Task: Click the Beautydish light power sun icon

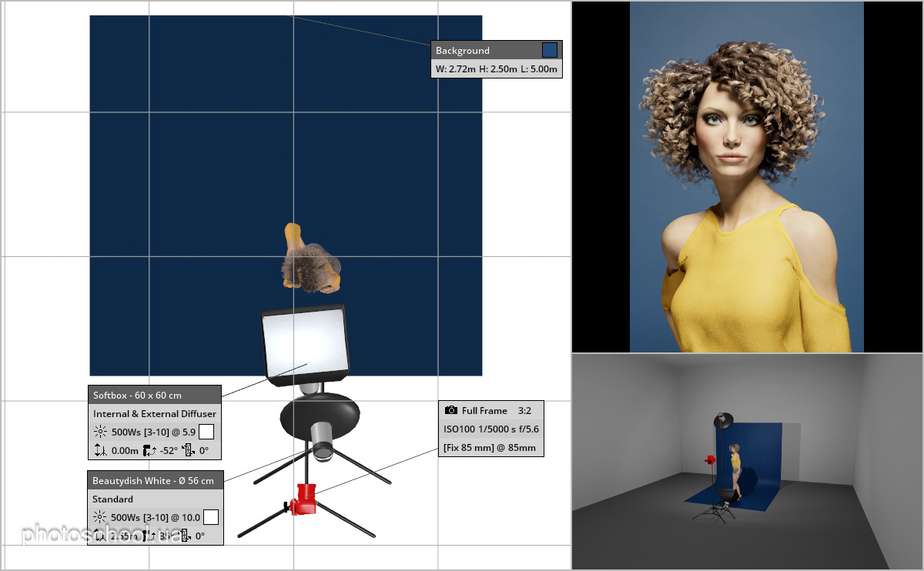Action: 100,517
